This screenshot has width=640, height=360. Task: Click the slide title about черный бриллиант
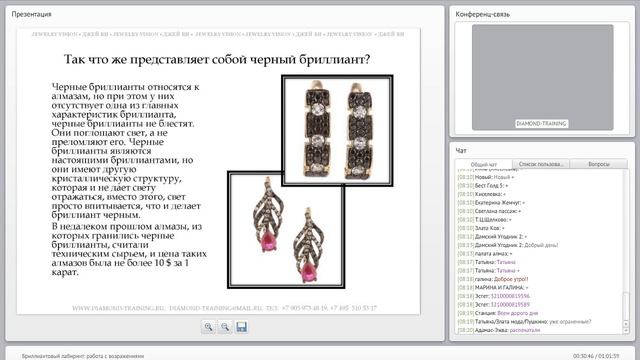217,60
